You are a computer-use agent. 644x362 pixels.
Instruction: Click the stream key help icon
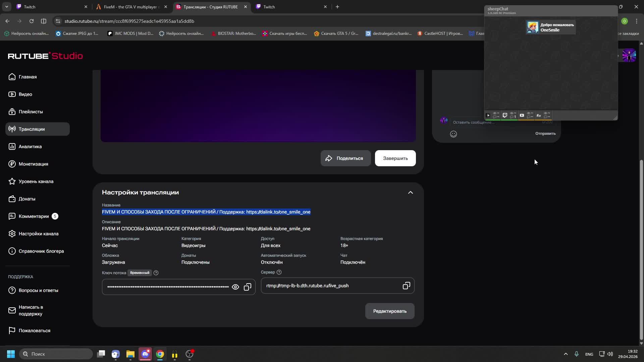pos(156,273)
